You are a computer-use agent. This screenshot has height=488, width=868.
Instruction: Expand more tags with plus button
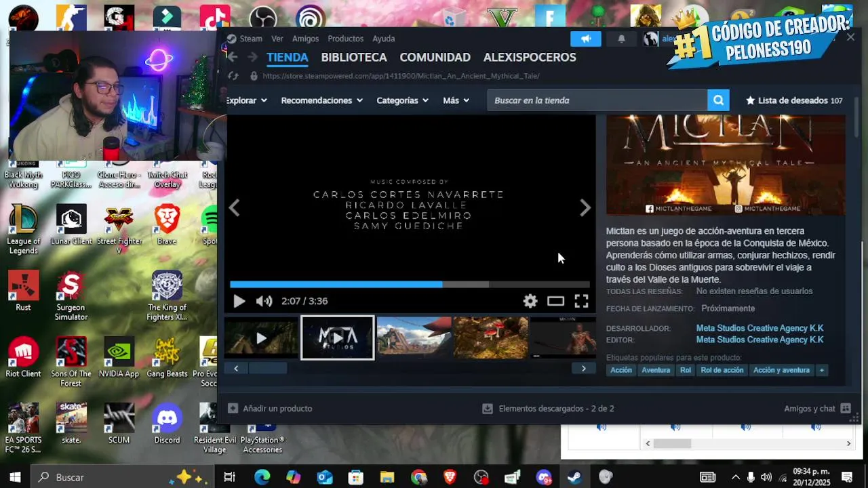[822, 370]
